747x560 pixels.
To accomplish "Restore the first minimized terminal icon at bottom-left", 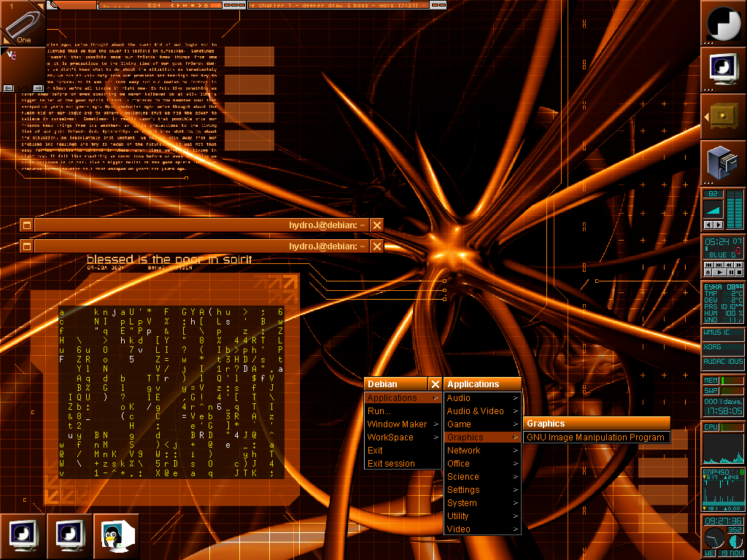I will 23,536.
